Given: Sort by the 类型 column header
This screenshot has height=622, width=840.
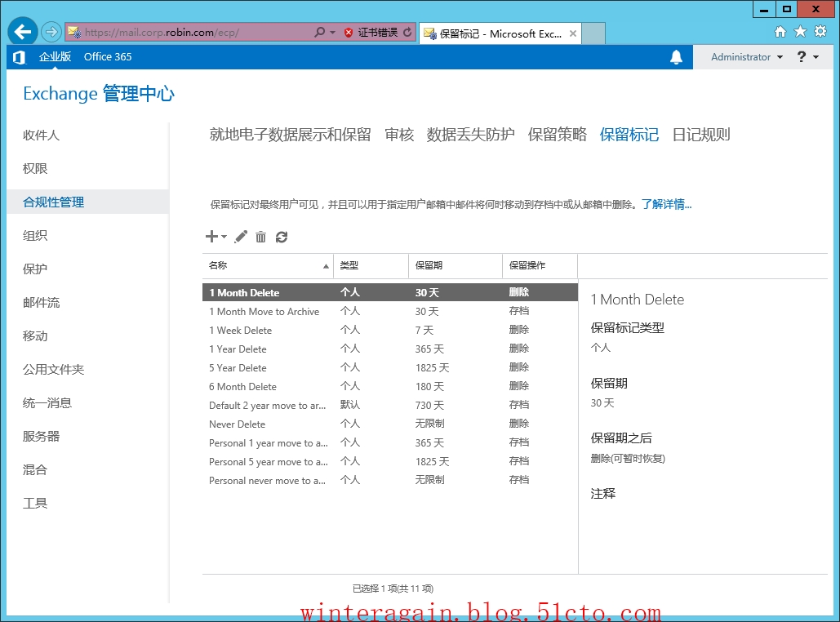Looking at the screenshot, I should (371, 266).
